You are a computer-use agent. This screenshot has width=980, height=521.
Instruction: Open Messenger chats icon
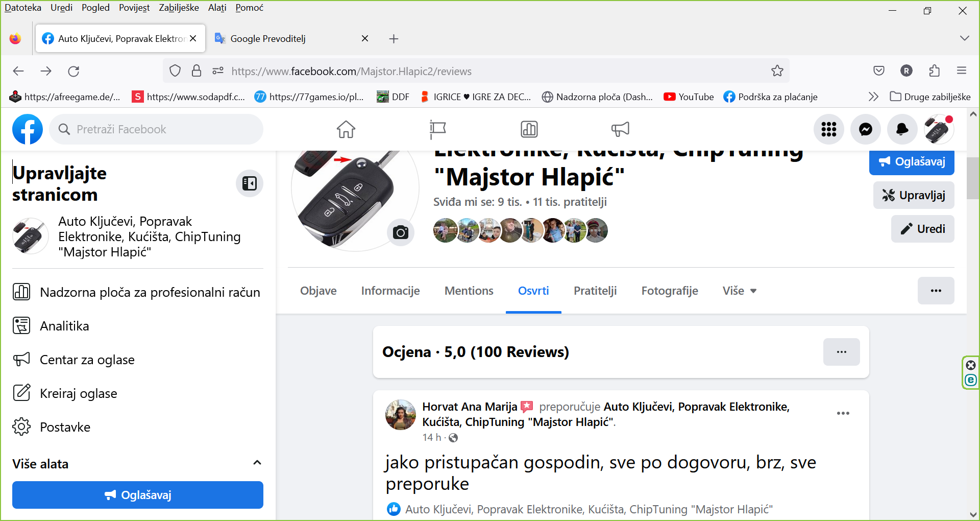[x=866, y=129]
